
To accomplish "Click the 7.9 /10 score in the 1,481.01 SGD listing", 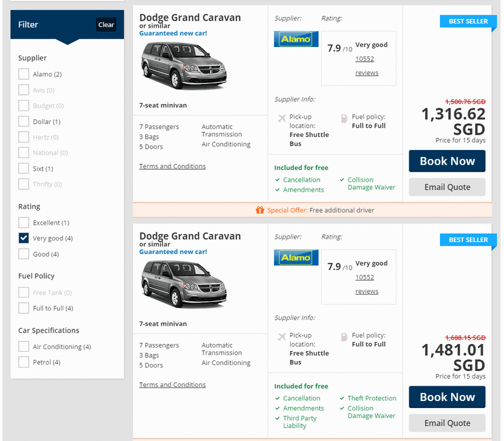I will click(340, 267).
